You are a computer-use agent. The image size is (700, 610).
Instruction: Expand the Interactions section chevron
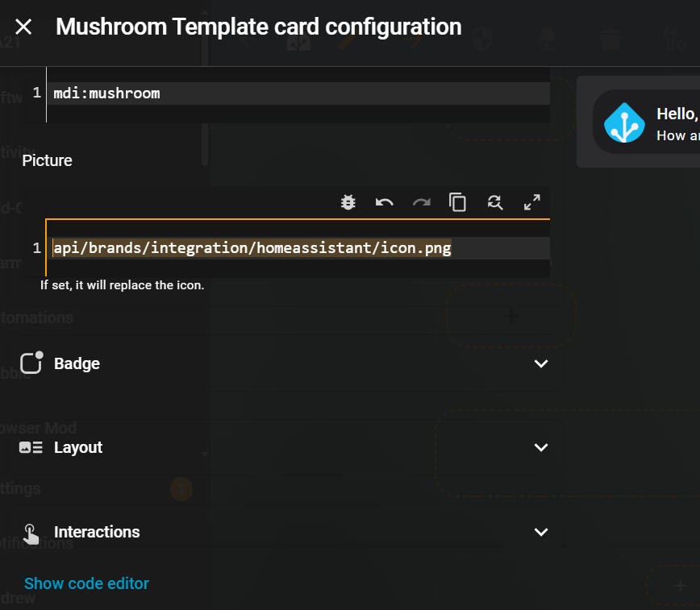click(x=541, y=532)
